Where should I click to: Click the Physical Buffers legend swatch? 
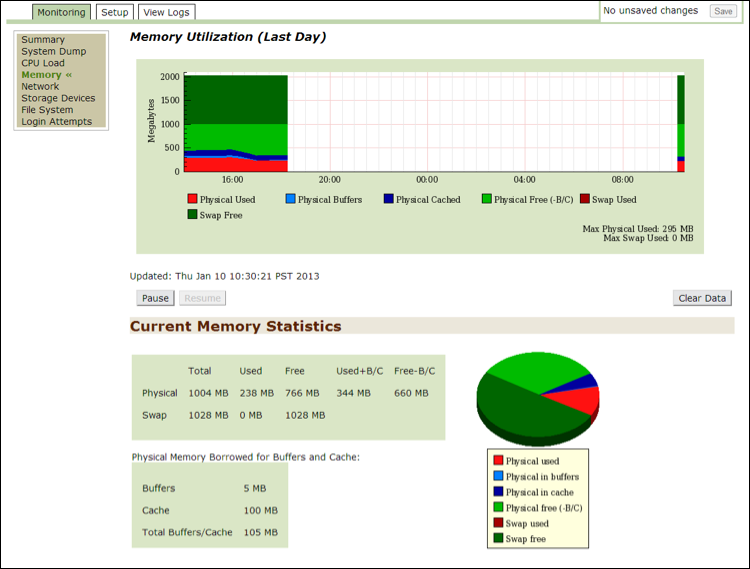[x=290, y=200]
